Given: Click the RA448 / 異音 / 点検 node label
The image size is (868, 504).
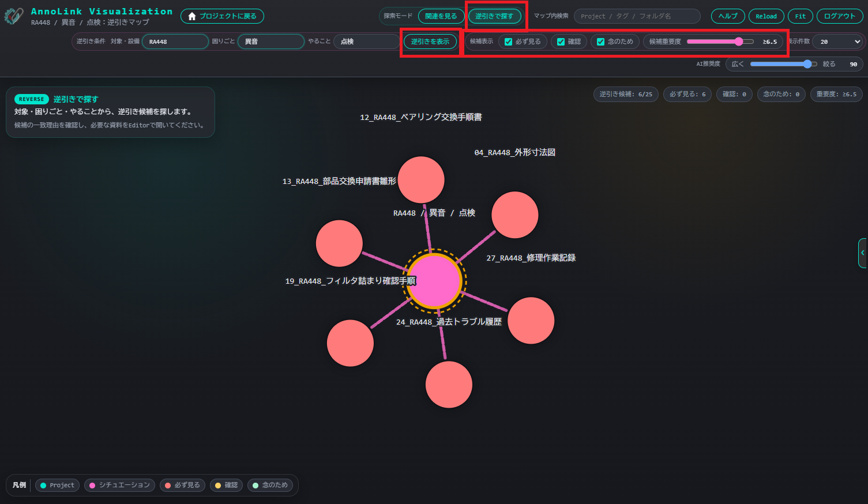Looking at the screenshot, I should (434, 213).
